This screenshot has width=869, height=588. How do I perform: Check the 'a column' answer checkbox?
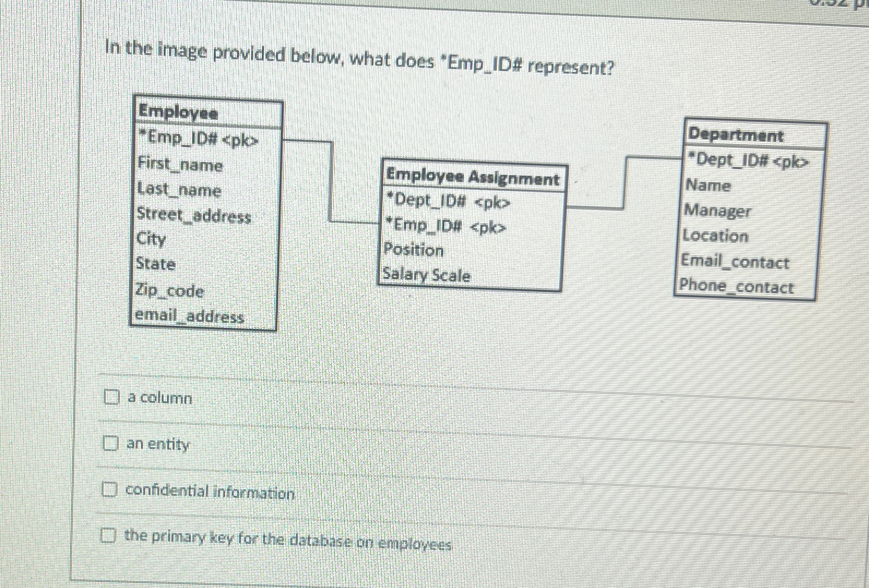(111, 397)
